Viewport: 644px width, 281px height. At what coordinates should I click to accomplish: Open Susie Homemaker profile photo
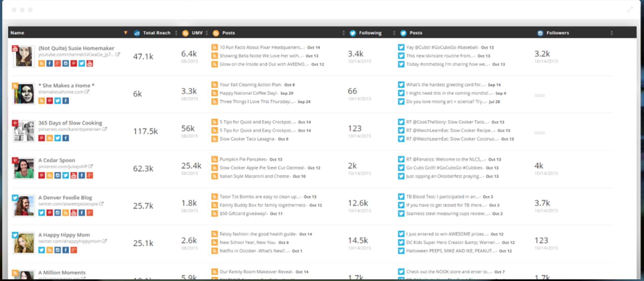(24, 56)
